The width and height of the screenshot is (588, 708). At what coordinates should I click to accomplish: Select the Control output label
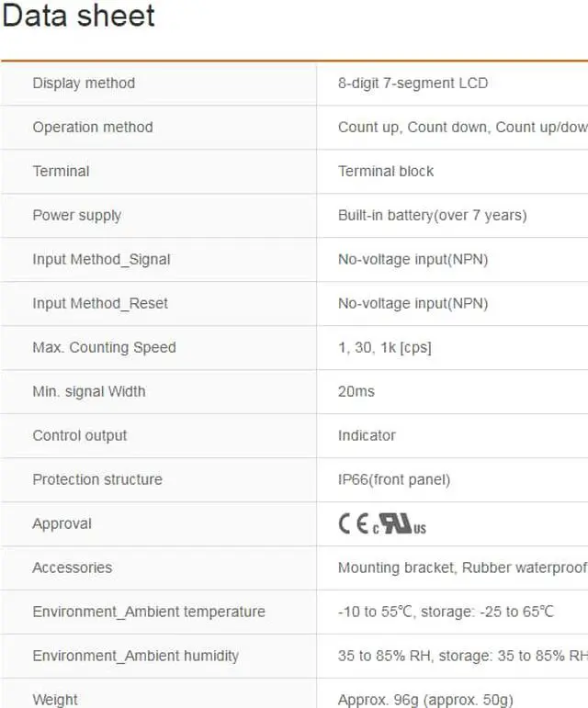pyautogui.click(x=80, y=435)
